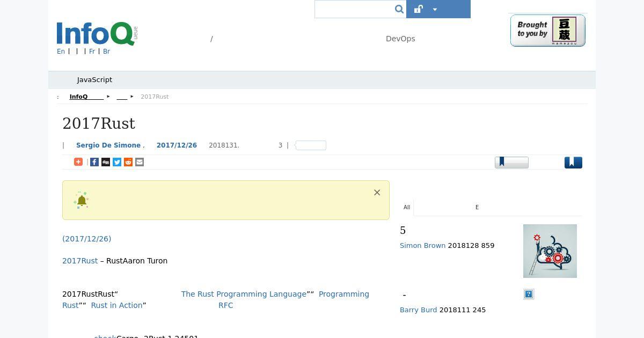The image size is (644, 338).
Task: Open author Sergio De Simone
Action: [x=108, y=145]
